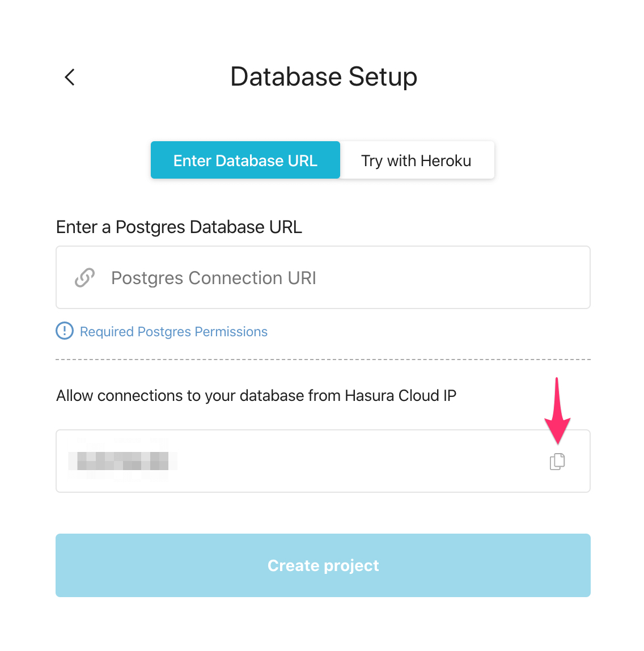This screenshot has height=651, width=644.
Task: Click the chain link icon in URI field
Action: point(84,278)
